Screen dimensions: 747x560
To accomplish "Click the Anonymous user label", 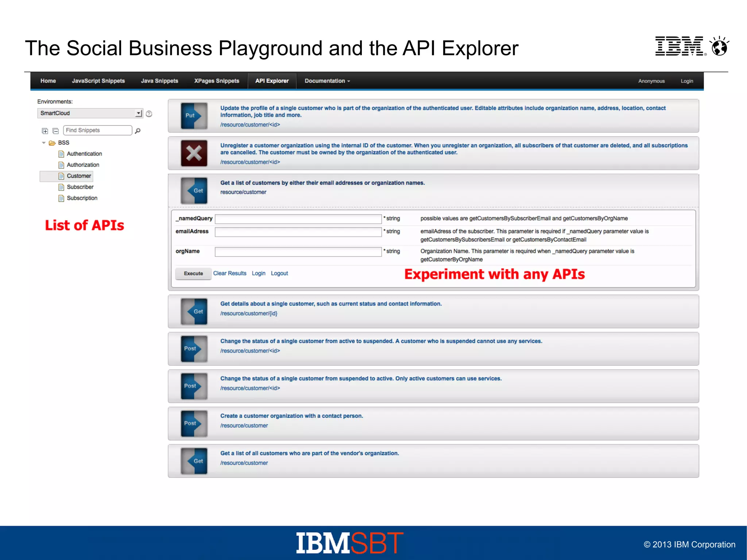I will pos(651,81).
